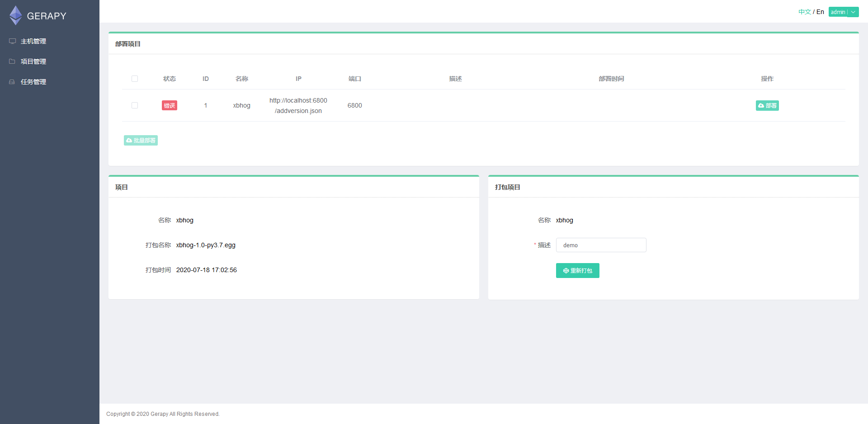Open the 任务管理 menu item
This screenshot has width=868, height=424.
tap(50, 82)
